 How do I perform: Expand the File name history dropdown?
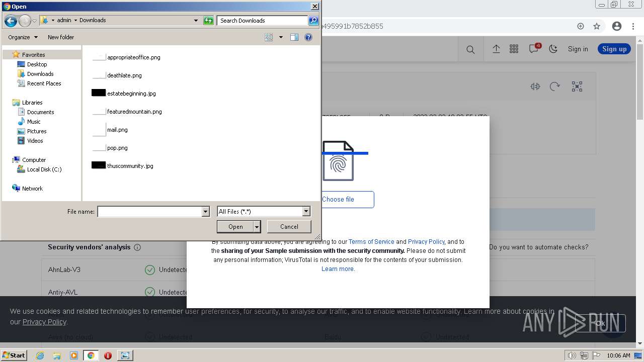(x=205, y=212)
